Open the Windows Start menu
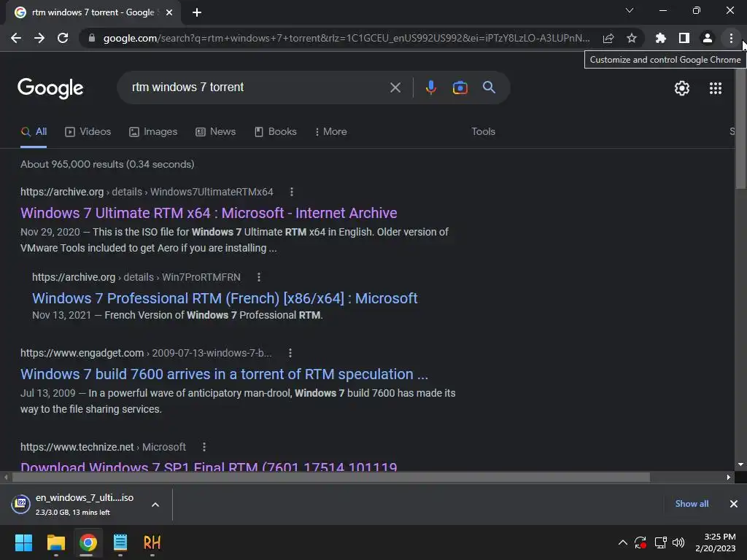747x560 pixels. coord(23,542)
